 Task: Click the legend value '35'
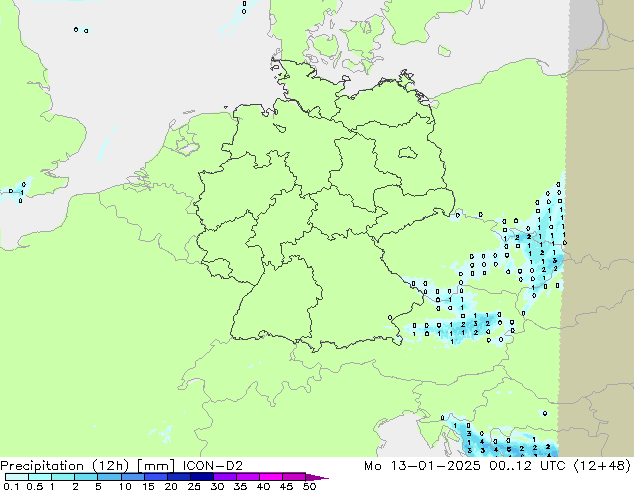[x=240, y=486]
